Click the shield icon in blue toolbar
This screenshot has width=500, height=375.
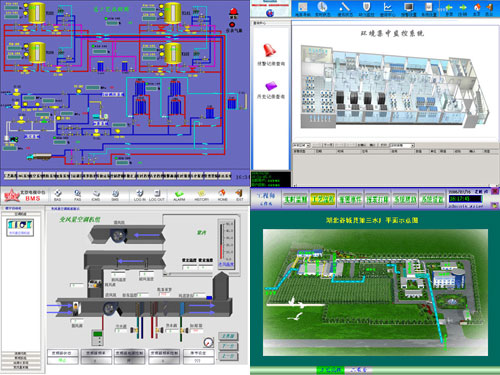(x=366, y=7)
